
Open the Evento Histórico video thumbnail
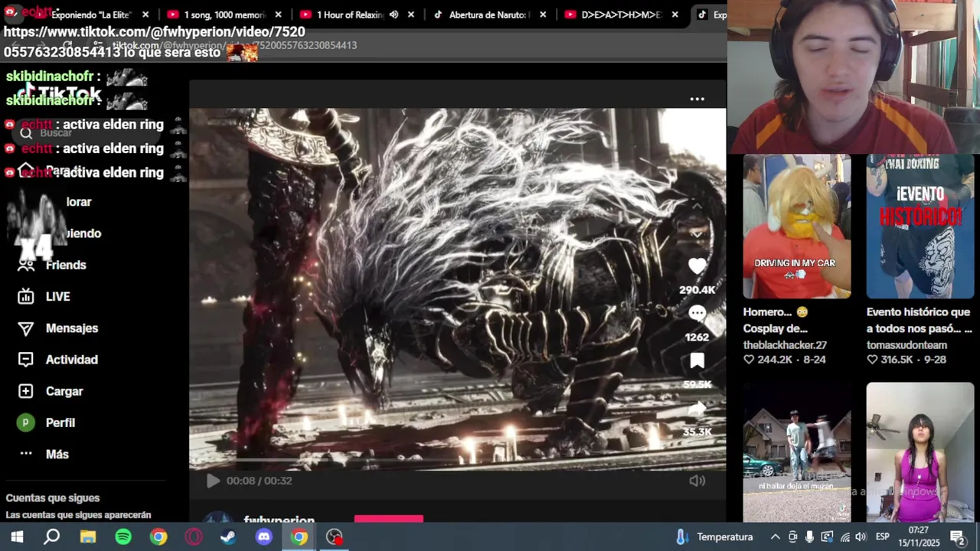920,227
